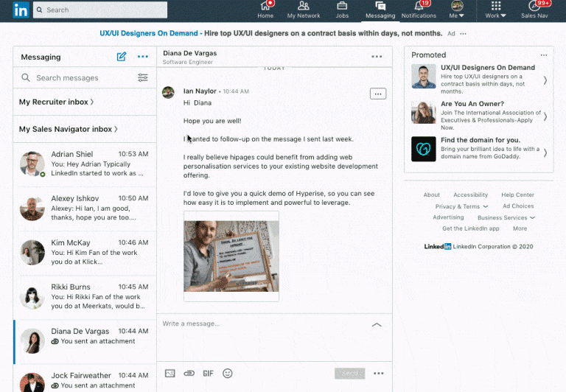This screenshot has height=392, width=566.
Task: Open the GIF picker
Action: [208, 374]
